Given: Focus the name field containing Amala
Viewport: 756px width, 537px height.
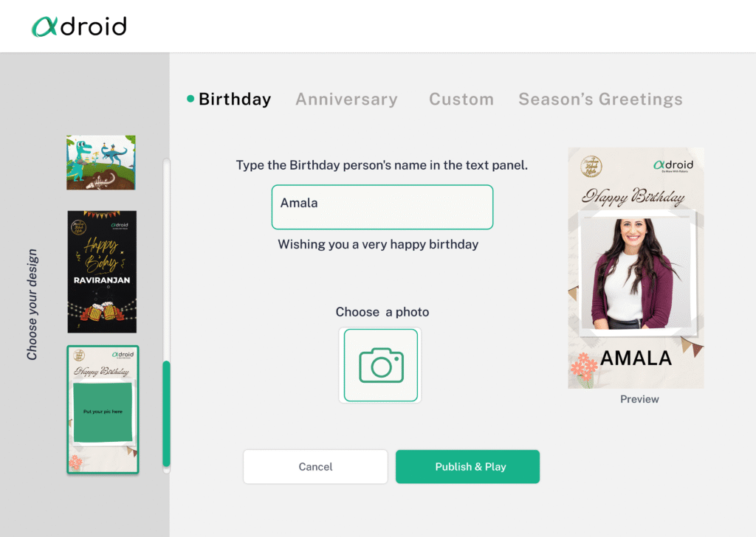Looking at the screenshot, I should click(x=382, y=207).
